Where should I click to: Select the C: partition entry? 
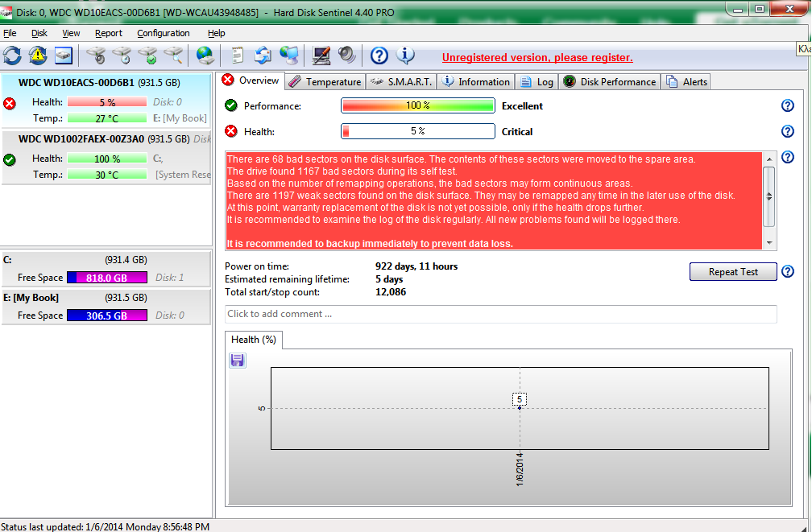[106, 268]
